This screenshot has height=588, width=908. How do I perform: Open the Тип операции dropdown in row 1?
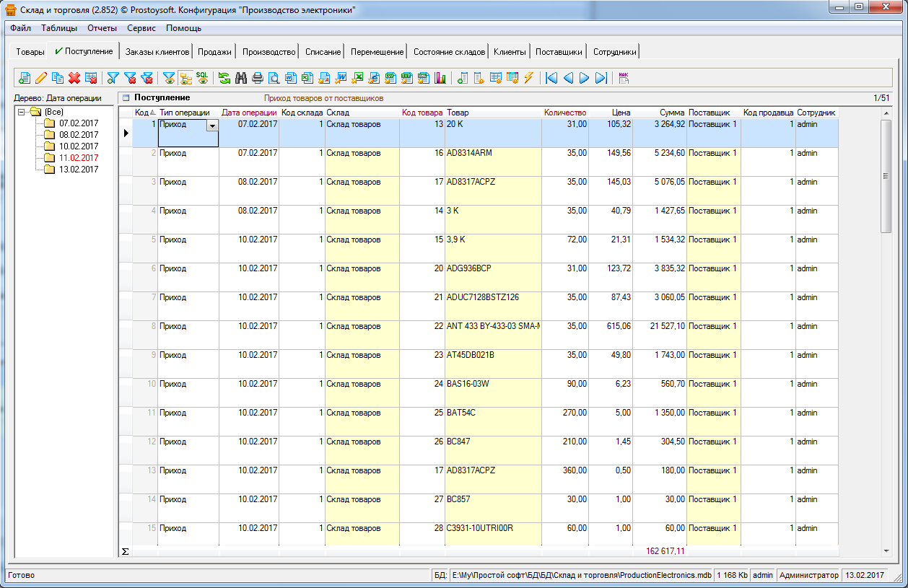(x=211, y=126)
